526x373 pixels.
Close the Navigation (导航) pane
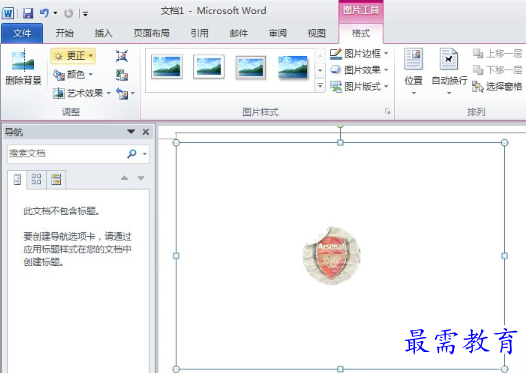coord(146,132)
